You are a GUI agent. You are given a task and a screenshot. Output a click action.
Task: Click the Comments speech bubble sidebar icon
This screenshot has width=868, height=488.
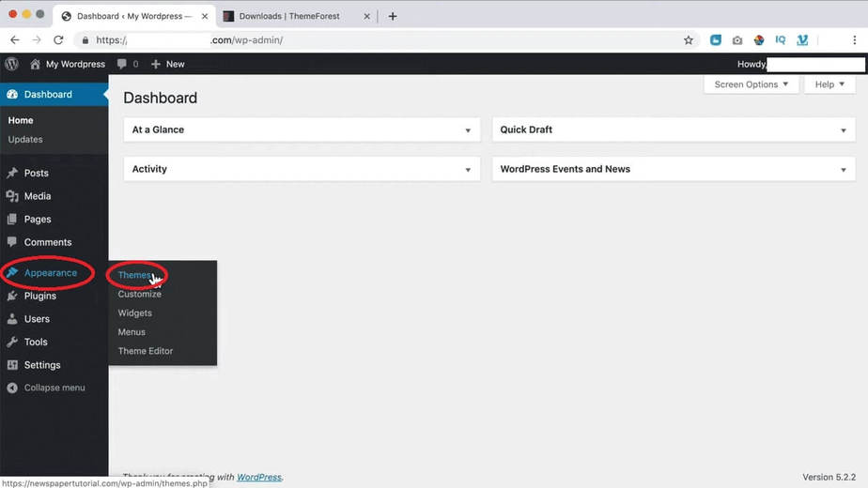click(x=12, y=242)
